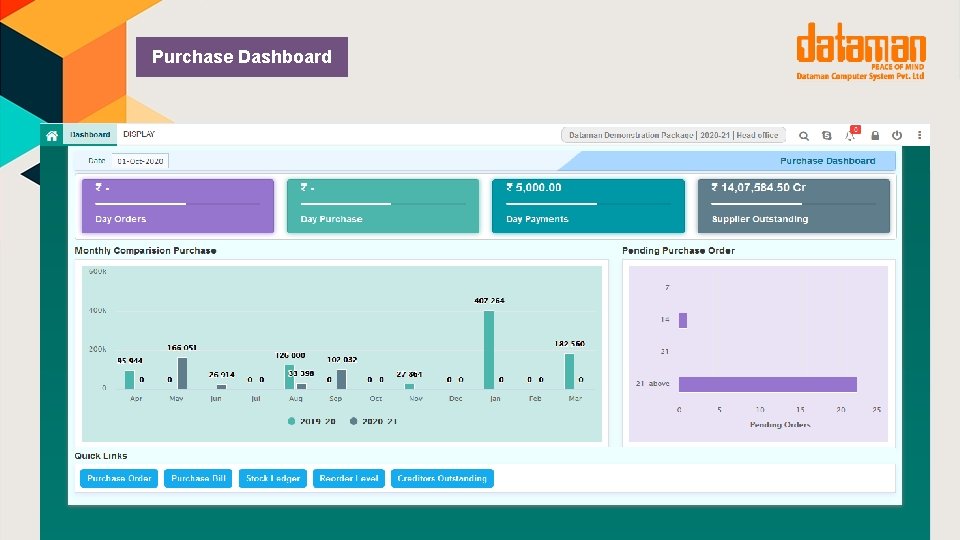Open Purchase Order quick link
Viewport: 960px width, 540px height.
tap(119, 478)
